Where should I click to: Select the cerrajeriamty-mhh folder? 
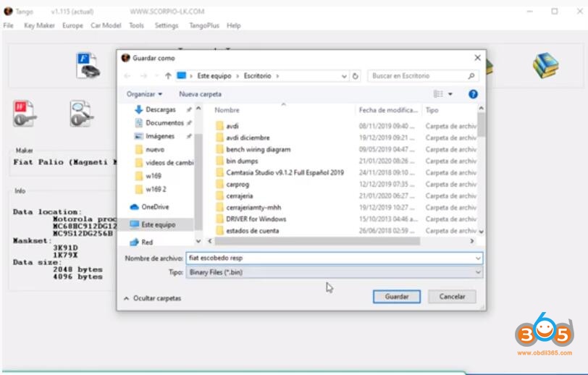[253, 207]
